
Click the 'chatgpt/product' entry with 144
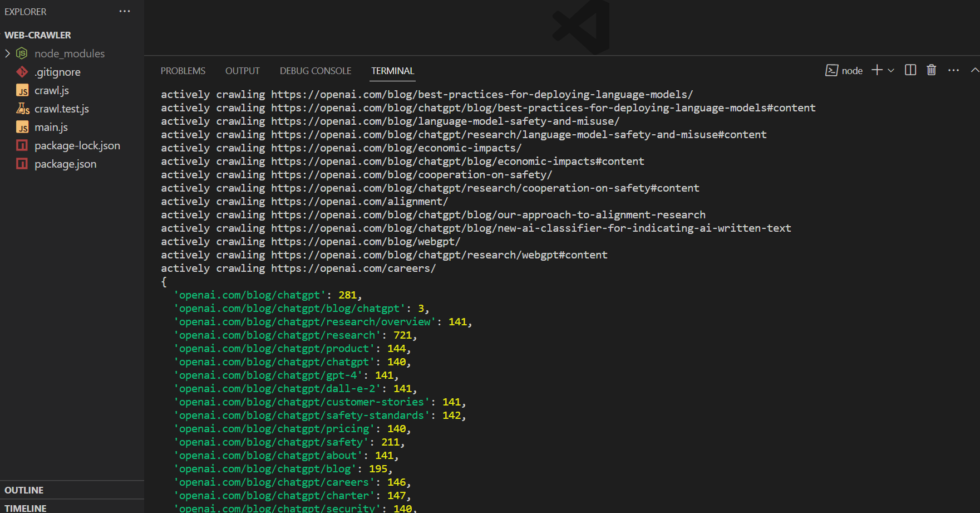click(x=292, y=349)
